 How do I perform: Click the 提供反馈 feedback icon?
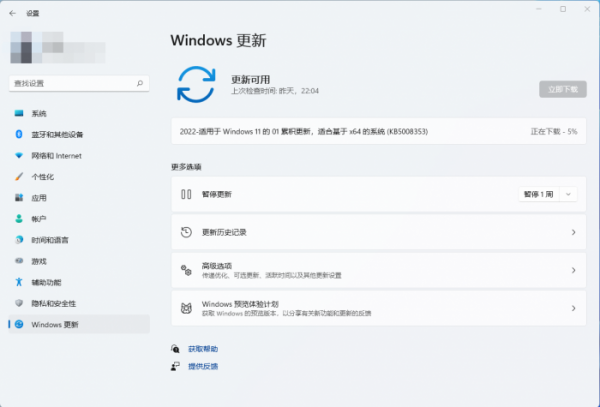tap(175, 366)
